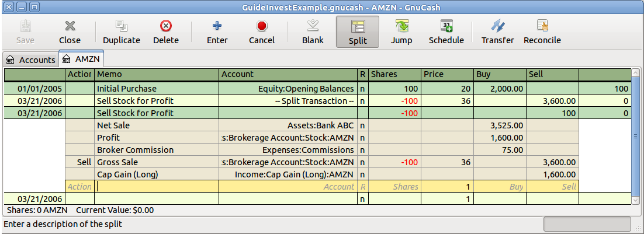Duplicate the current transaction
Image resolution: width=644 pixels, height=234 pixels.
[x=121, y=32]
